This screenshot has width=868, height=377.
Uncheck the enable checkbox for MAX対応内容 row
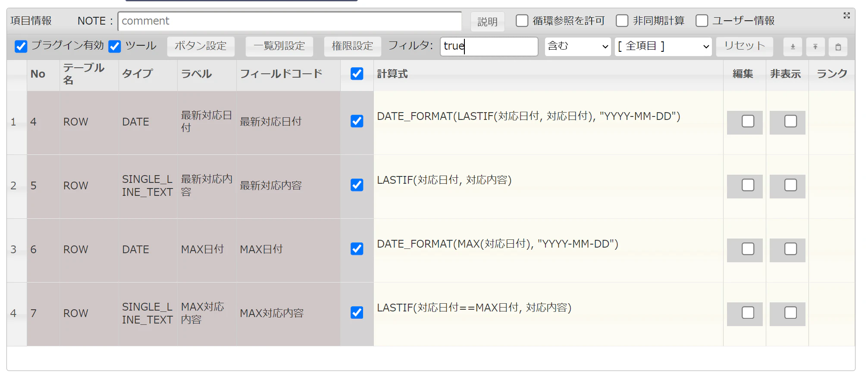[357, 312]
